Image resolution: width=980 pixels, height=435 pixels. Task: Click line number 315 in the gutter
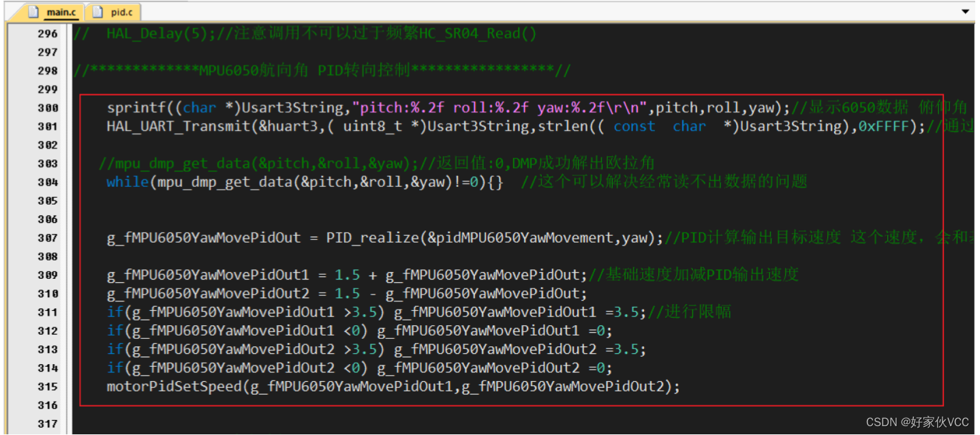tap(48, 387)
